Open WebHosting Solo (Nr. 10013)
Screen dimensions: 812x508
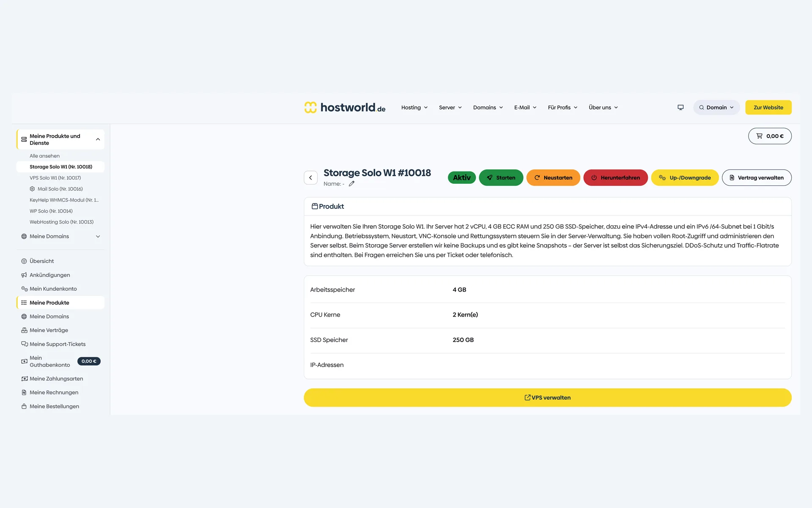(61, 222)
